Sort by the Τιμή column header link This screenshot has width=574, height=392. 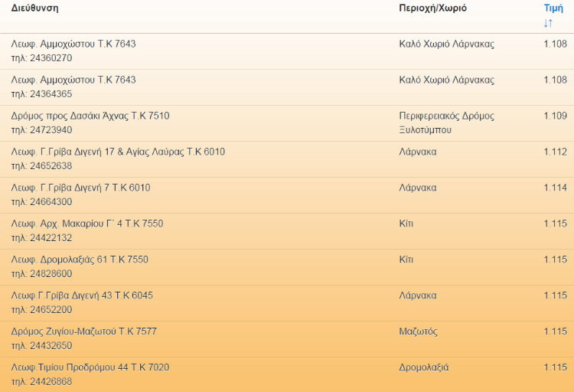[x=553, y=8]
